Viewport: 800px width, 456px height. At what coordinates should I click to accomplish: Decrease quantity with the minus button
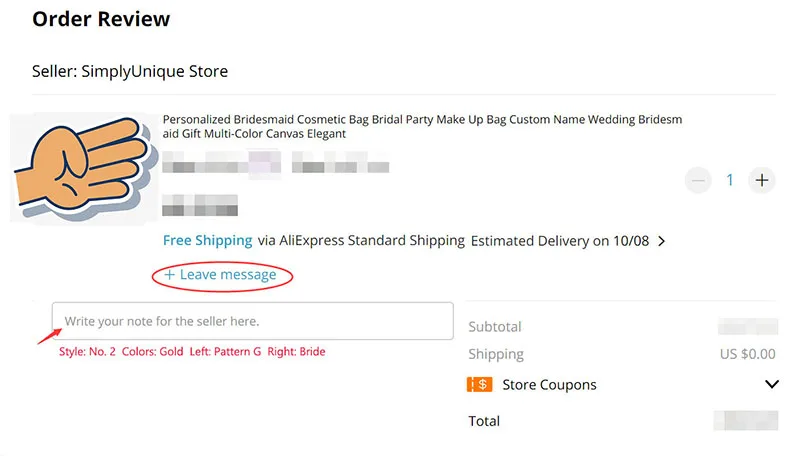click(698, 180)
